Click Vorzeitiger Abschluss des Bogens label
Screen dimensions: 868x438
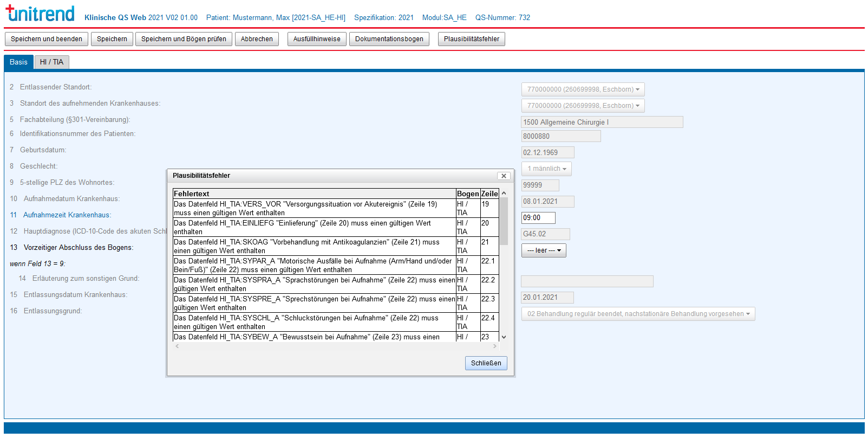[x=79, y=248]
